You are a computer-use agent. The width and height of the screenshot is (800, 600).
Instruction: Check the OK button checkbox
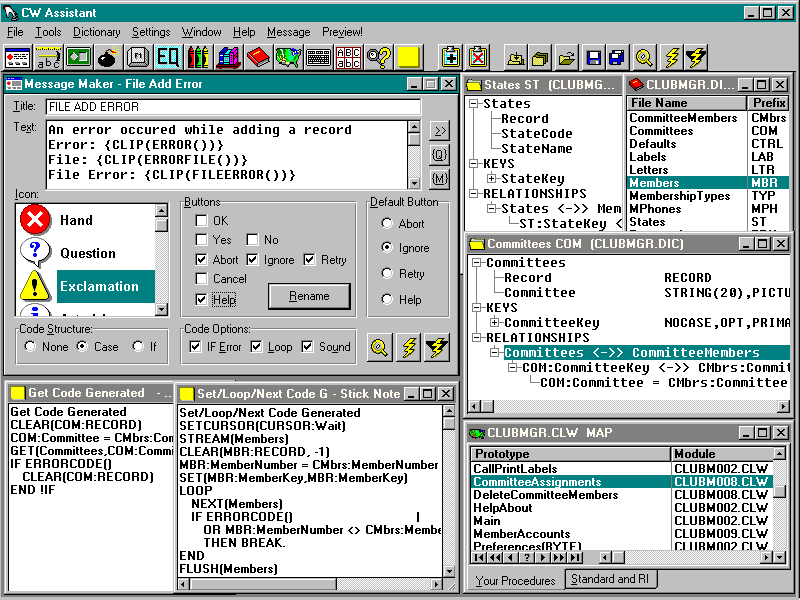pos(202,220)
